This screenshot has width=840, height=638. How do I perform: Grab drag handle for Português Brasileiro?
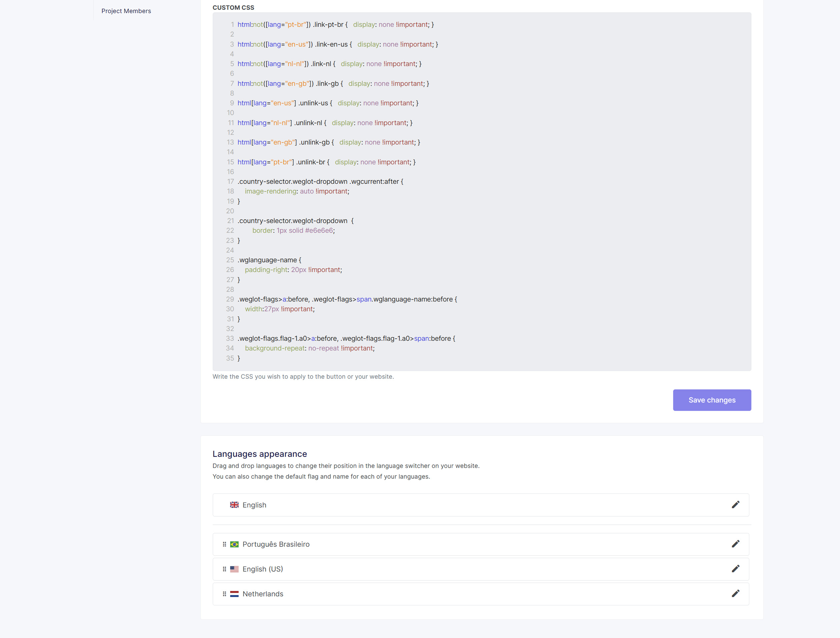click(x=224, y=544)
